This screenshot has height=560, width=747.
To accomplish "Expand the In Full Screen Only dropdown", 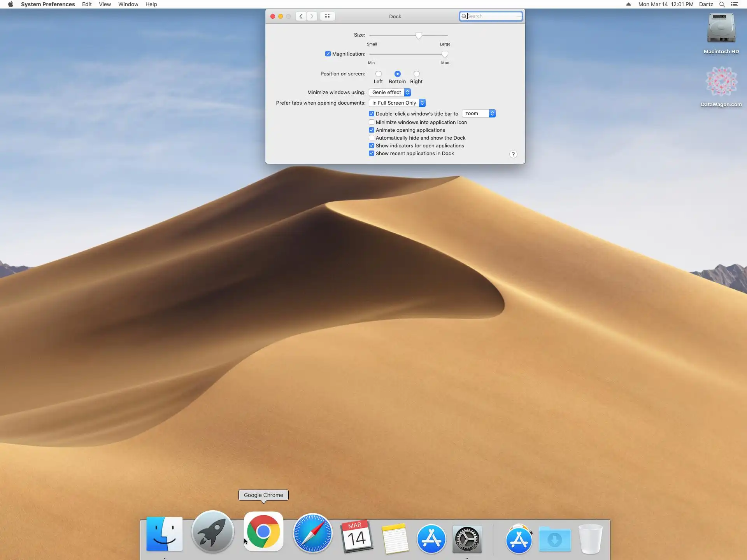I will (397, 103).
